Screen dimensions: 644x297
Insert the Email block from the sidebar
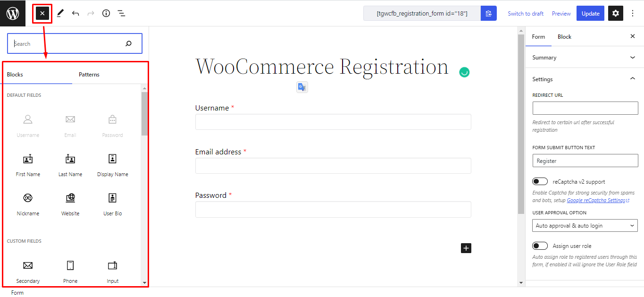click(70, 125)
